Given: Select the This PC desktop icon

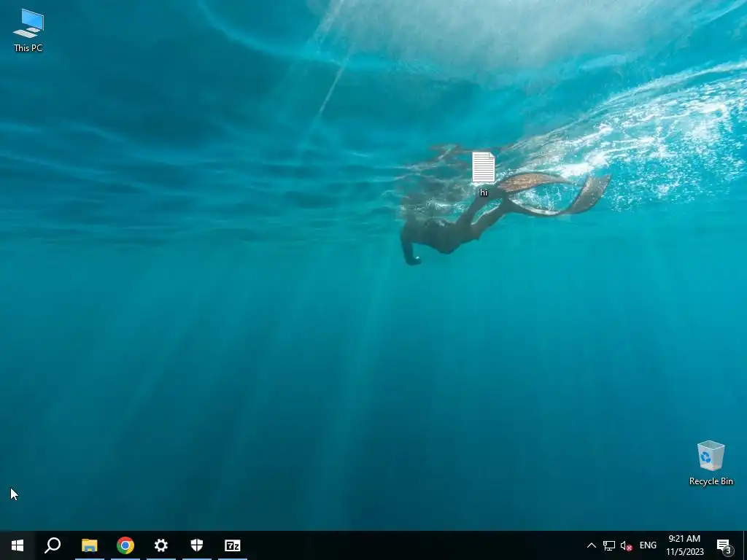Looking at the screenshot, I should pyautogui.click(x=28, y=31).
